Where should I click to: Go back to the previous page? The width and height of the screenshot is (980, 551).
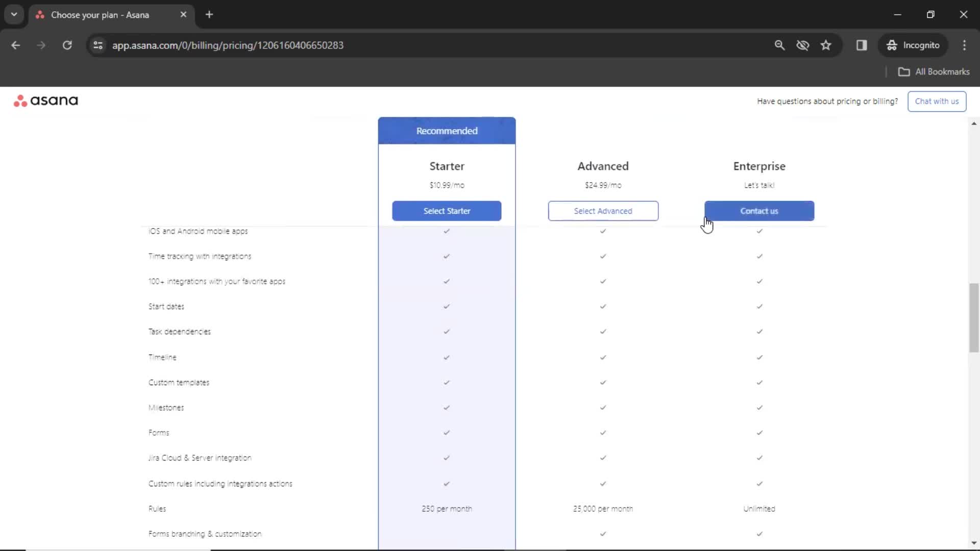(16, 45)
